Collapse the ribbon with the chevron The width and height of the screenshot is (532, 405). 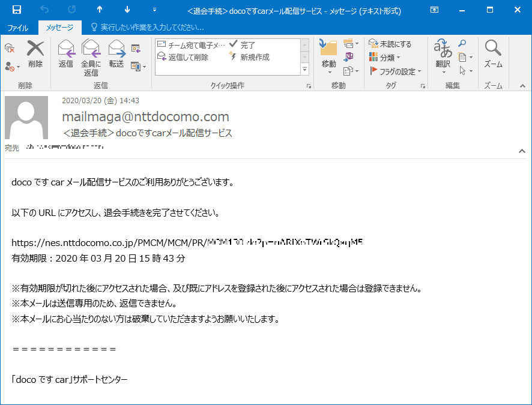[x=522, y=86]
